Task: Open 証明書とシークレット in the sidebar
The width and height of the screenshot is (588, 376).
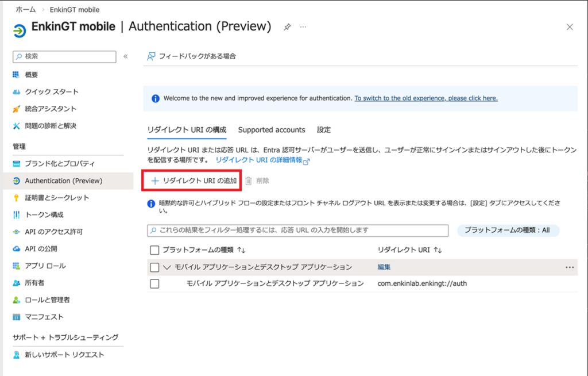Action: (x=57, y=198)
